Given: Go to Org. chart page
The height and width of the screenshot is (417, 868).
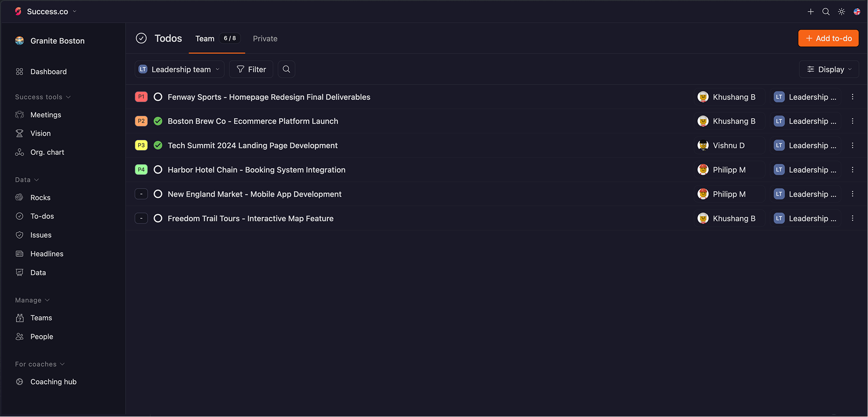Looking at the screenshot, I should click(x=47, y=152).
